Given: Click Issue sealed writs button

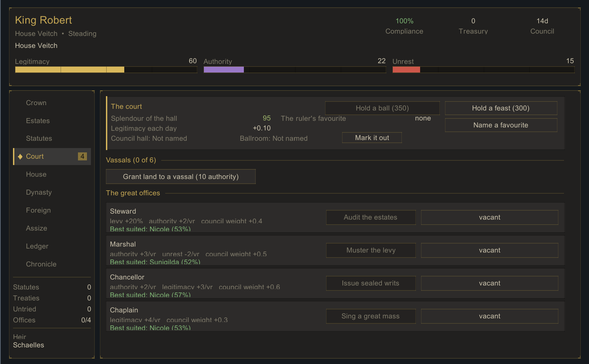Looking at the screenshot, I should pyautogui.click(x=370, y=283).
